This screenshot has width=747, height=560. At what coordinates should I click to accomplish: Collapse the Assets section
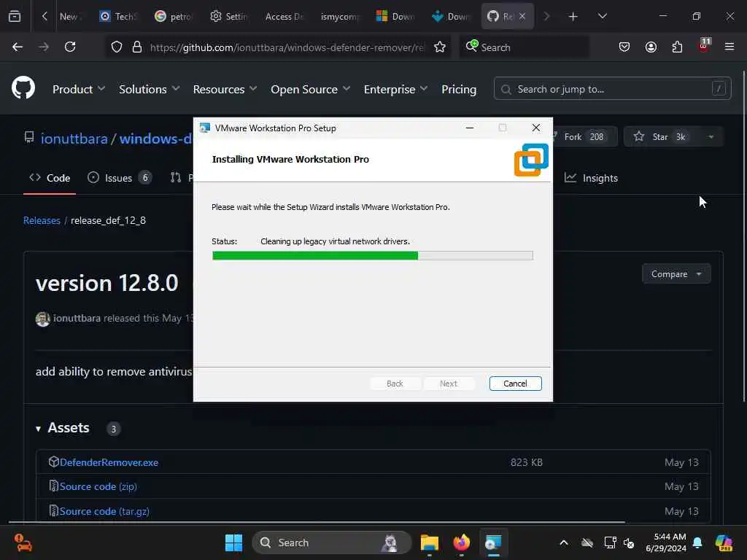click(x=38, y=429)
